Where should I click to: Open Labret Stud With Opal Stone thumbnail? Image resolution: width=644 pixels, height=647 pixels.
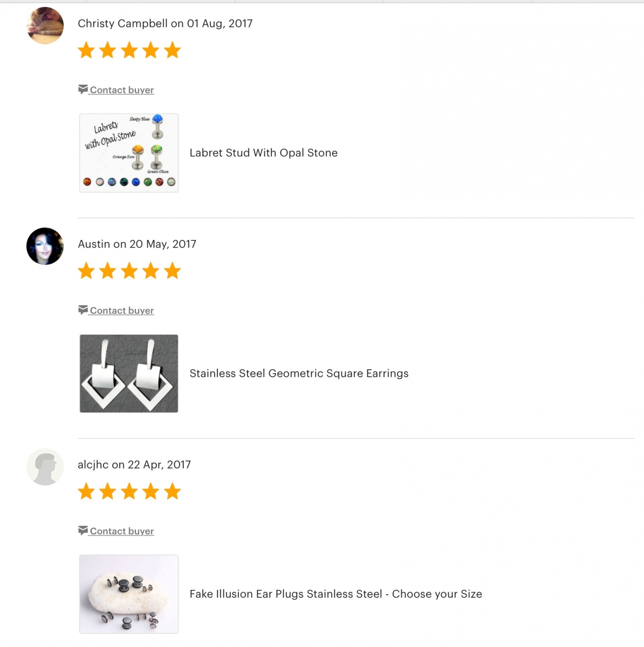pyautogui.click(x=129, y=153)
